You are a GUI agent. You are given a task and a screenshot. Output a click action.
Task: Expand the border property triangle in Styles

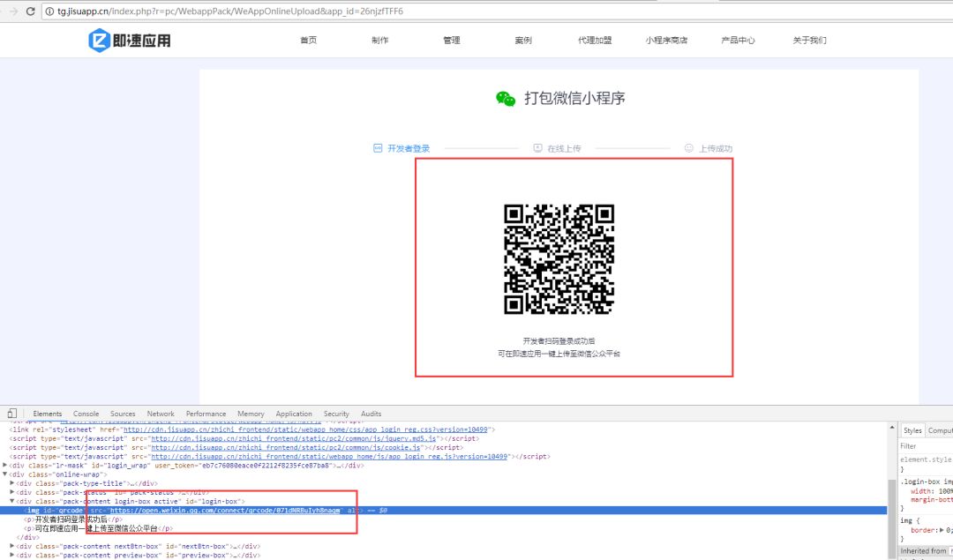pyautogui.click(x=942, y=530)
